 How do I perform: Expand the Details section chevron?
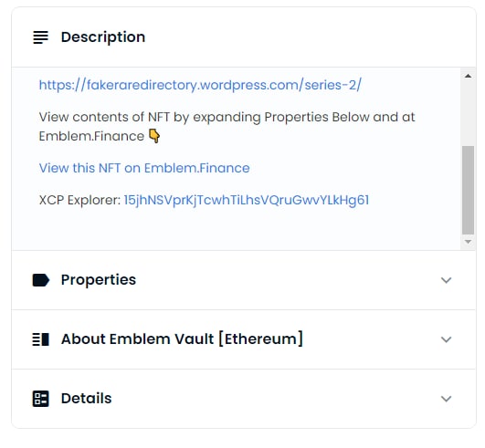(x=446, y=399)
